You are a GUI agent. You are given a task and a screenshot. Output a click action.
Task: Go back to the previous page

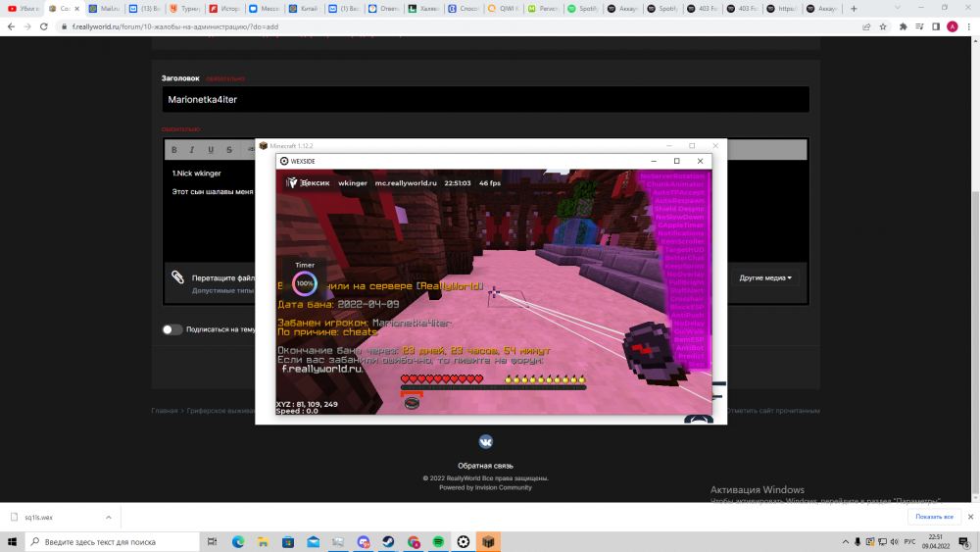pyautogui.click(x=11, y=26)
